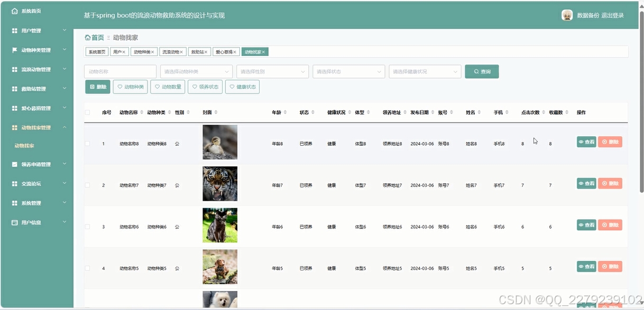Tick the checkbox for row 动物名称8
Viewport: 644px width, 310px height.
coord(88,144)
